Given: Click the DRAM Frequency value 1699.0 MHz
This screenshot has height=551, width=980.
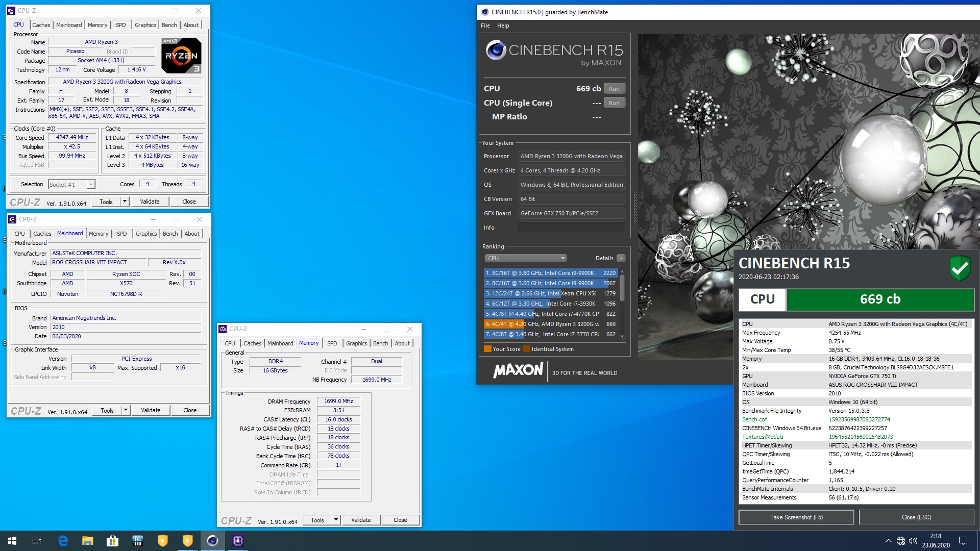Looking at the screenshot, I should [x=338, y=401].
